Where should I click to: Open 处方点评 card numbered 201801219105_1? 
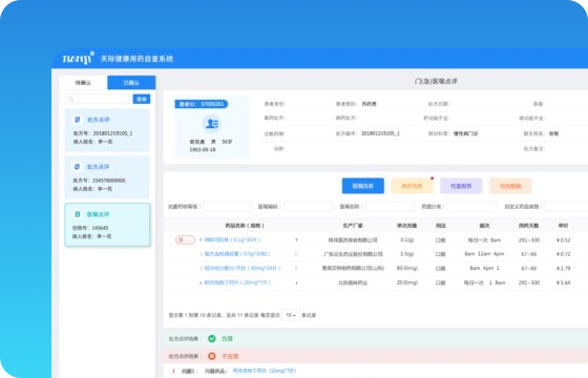pyautogui.click(x=107, y=130)
